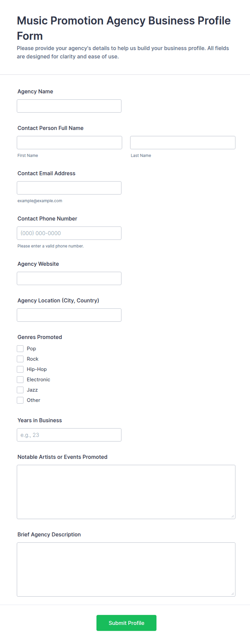Click the Contact Email Address field

point(69,188)
